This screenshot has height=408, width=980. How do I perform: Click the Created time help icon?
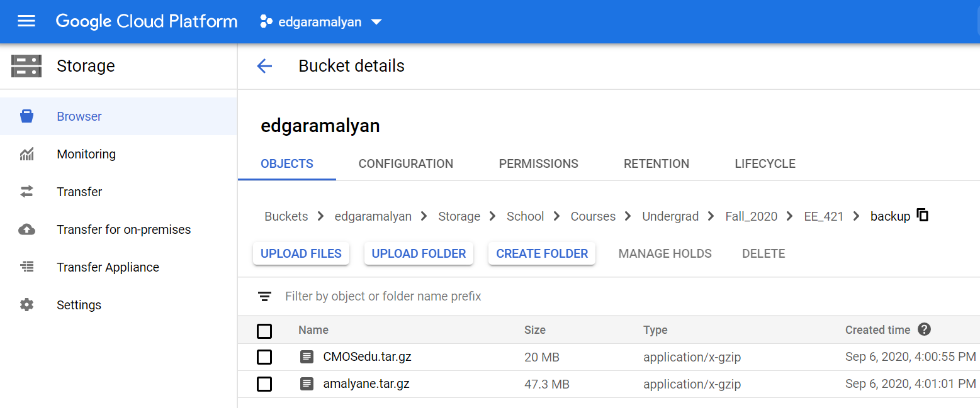pos(924,329)
